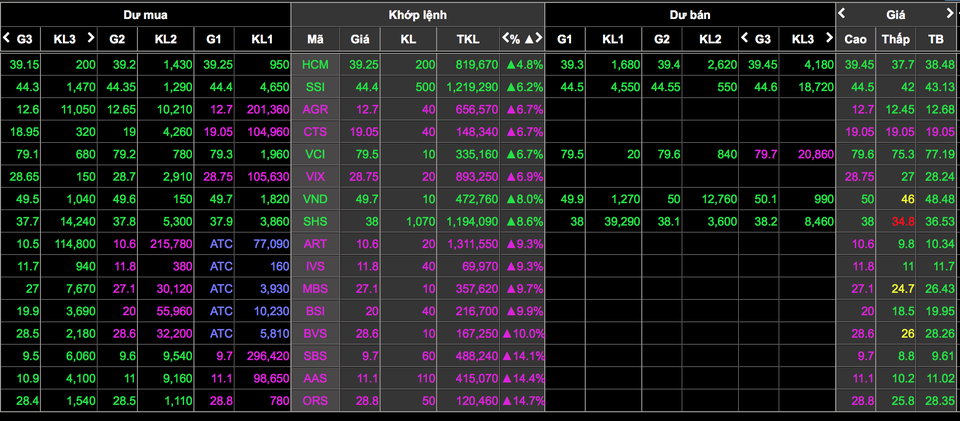Click the average price 77.19 for VCI
The width and height of the screenshot is (960, 421).
pyautogui.click(x=939, y=154)
